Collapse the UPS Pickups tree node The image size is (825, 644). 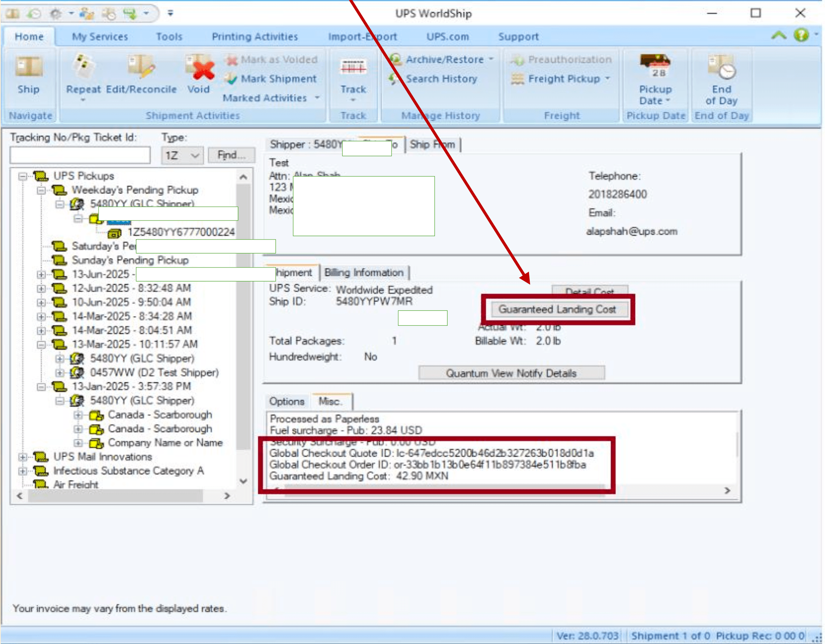click(x=23, y=176)
